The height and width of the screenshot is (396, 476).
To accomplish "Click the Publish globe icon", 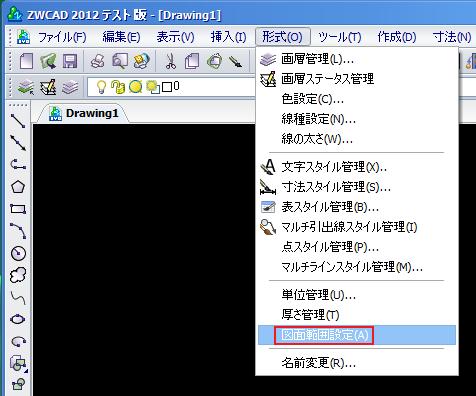I will (142, 62).
